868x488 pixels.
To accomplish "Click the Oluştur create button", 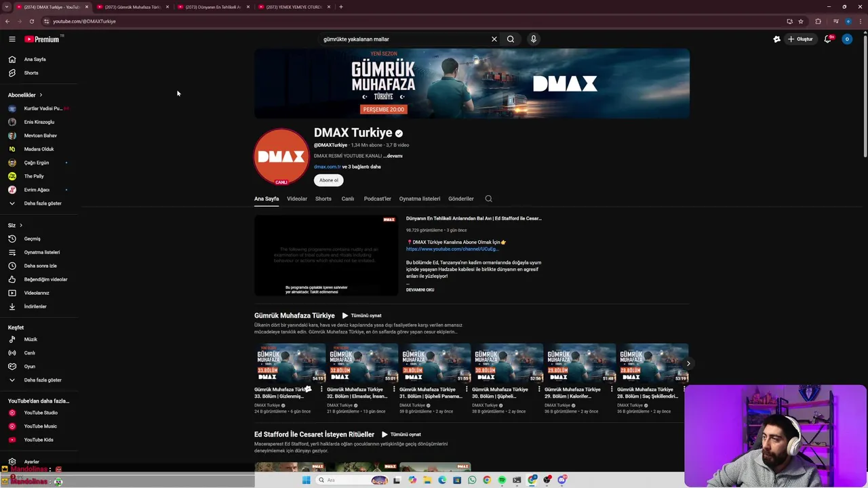I will click(801, 39).
